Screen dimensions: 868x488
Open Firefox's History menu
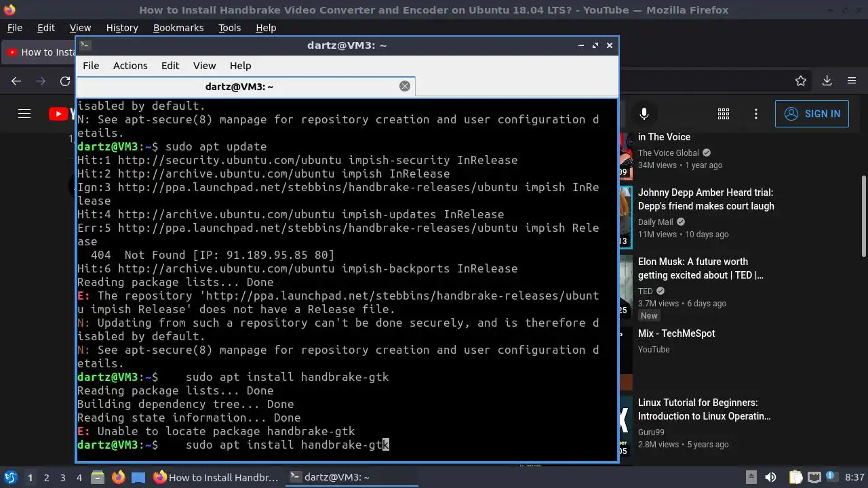point(122,28)
